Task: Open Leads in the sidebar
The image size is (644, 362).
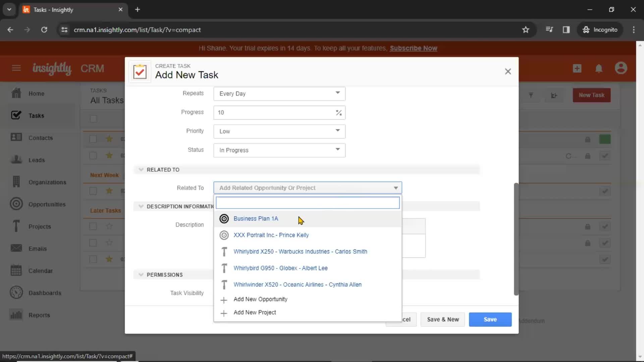Action: [x=28, y=160]
